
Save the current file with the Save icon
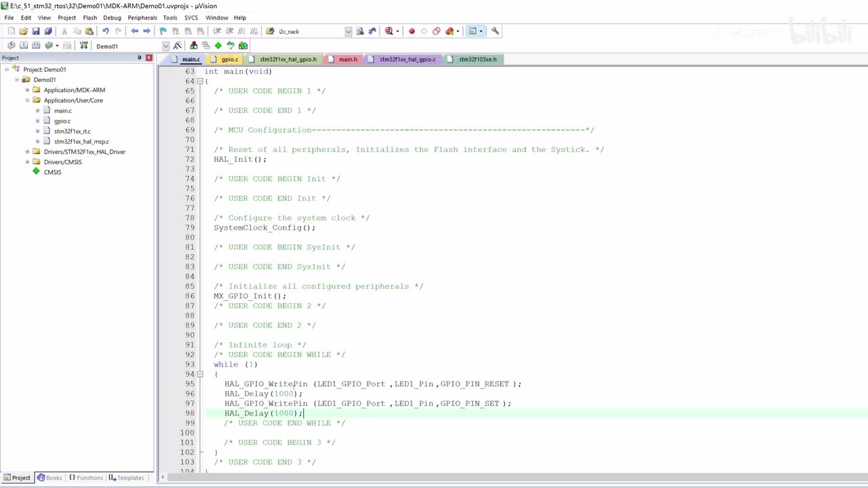36,31
